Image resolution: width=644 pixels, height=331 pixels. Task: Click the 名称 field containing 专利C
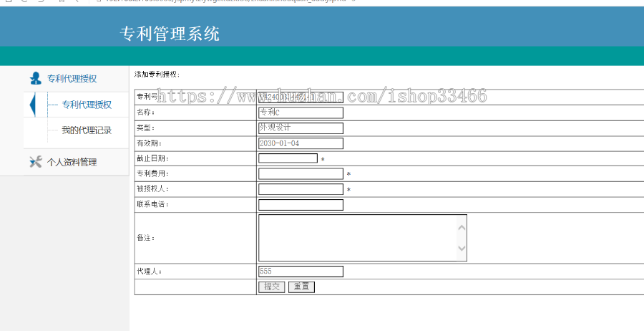301,112
